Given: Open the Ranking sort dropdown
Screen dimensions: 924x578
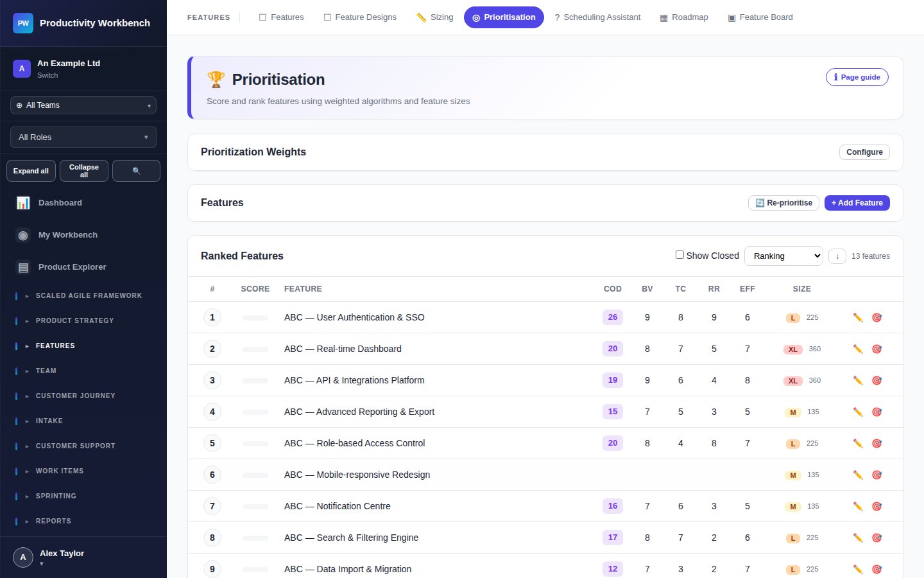Looking at the screenshot, I should coord(783,256).
